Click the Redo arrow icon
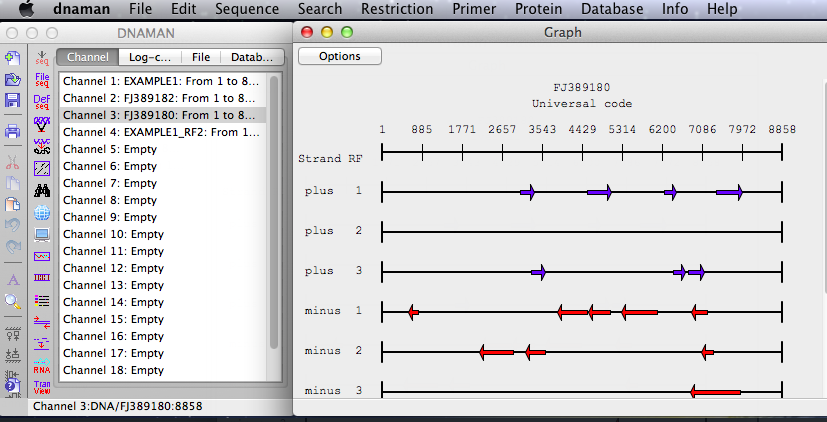This screenshot has width=827, height=422. click(x=13, y=246)
